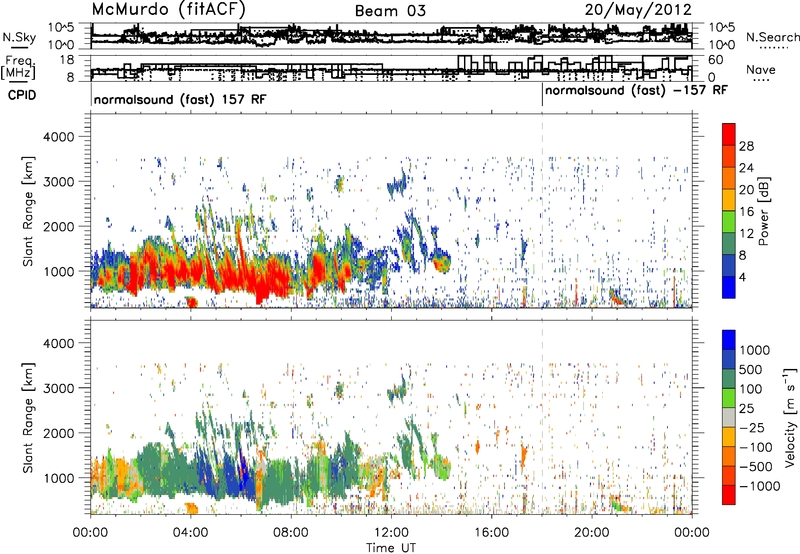Click the '18' frequency axis tick

click(x=67, y=60)
